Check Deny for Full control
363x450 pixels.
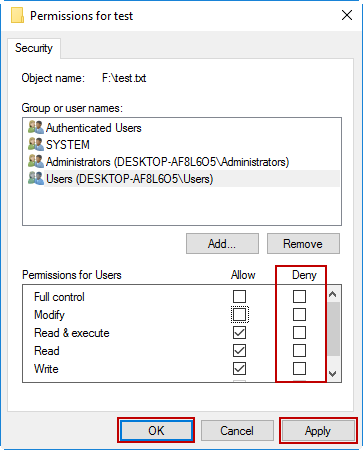pos(299,296)
